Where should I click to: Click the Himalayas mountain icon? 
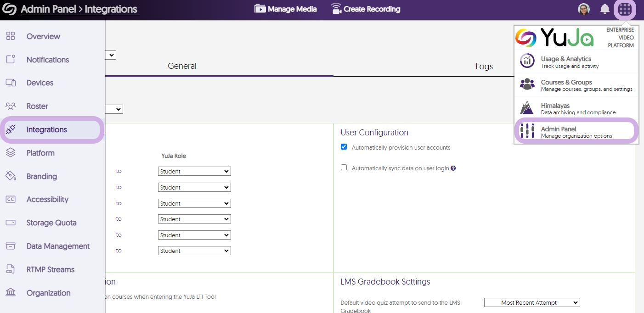527,108
